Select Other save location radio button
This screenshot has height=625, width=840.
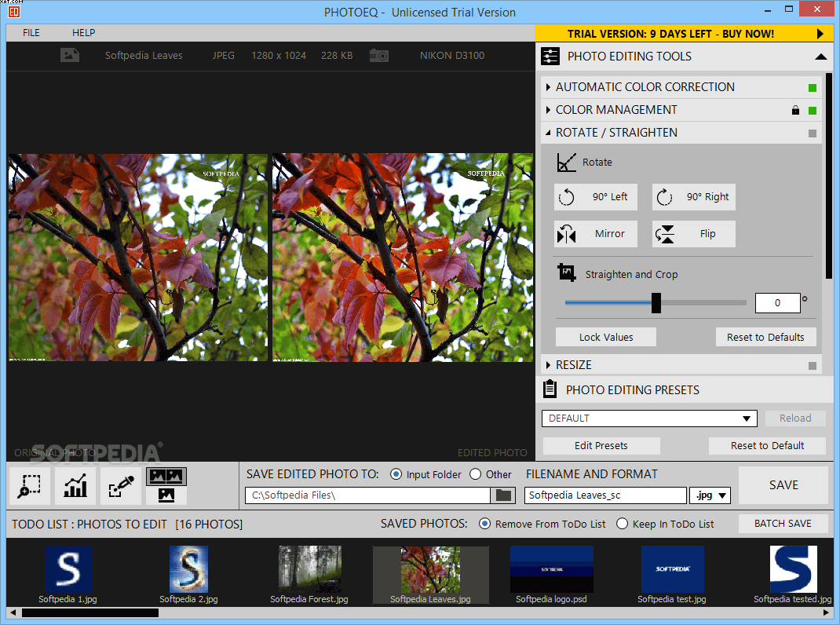click(x=475, y=474)
